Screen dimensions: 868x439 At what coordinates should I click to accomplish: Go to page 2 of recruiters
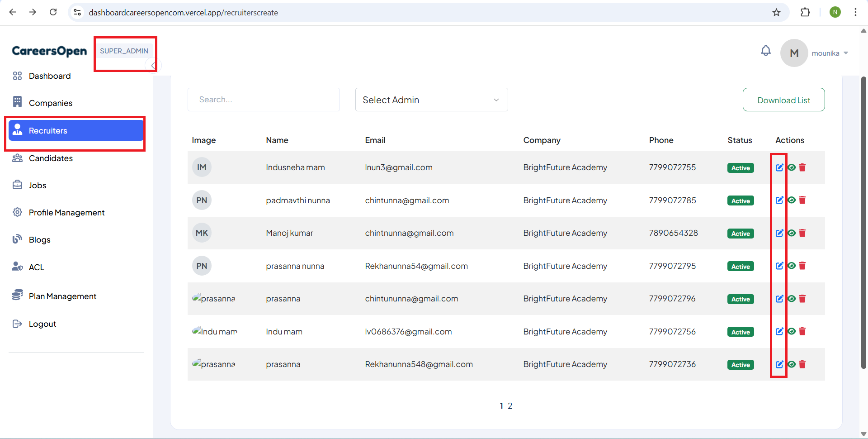tap(510, 406)
